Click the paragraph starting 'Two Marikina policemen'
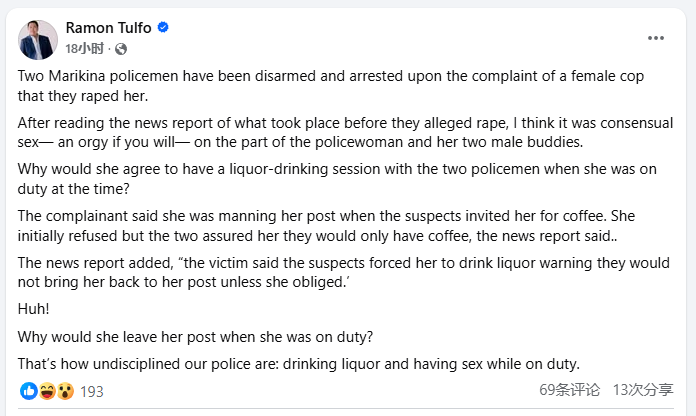The height and width of the screenshot is (416, 696). (331, 86)
